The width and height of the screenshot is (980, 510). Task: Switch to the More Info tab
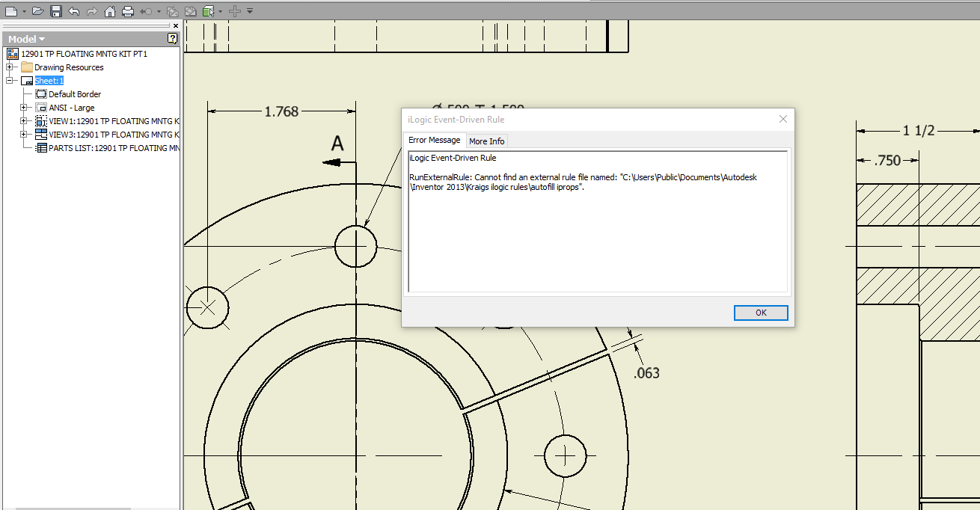pyautogui.click(x=486, y=141)
